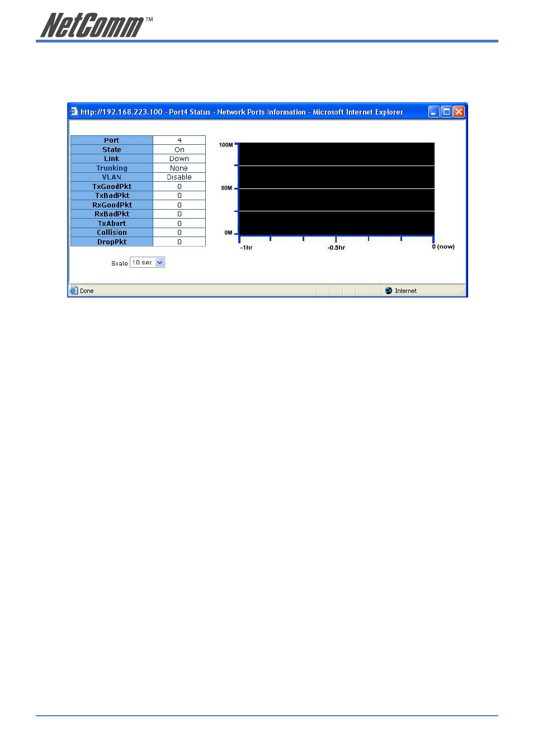Minimize the Internet Explorer window
The image size is (533, 756).
pos(434,112)
